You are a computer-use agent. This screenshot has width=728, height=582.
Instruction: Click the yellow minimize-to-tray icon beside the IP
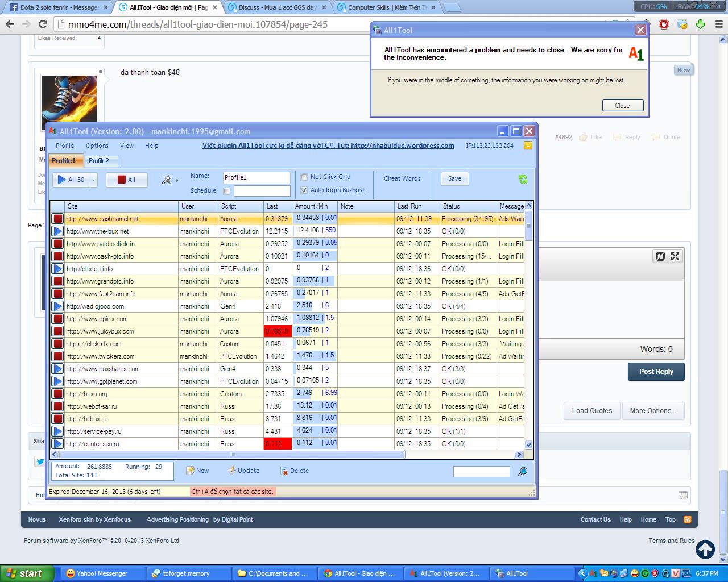click(x=528, y=145)
